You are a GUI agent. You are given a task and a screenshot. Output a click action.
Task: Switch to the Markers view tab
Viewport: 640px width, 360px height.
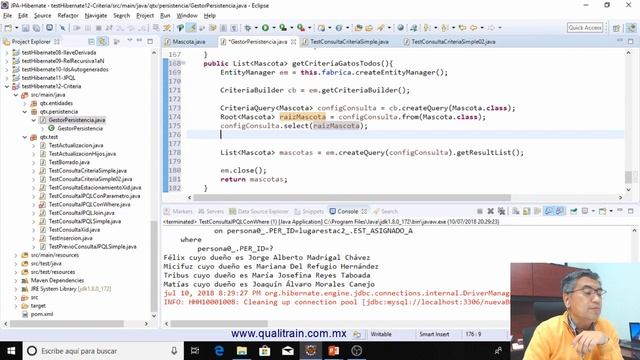pos(178,211)
